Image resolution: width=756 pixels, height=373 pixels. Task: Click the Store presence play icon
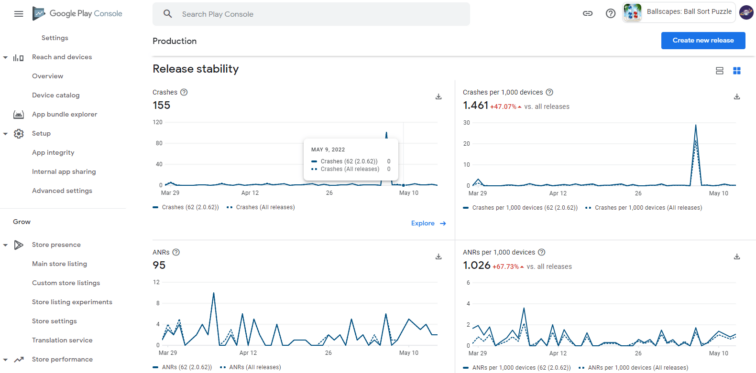(18, 245)
